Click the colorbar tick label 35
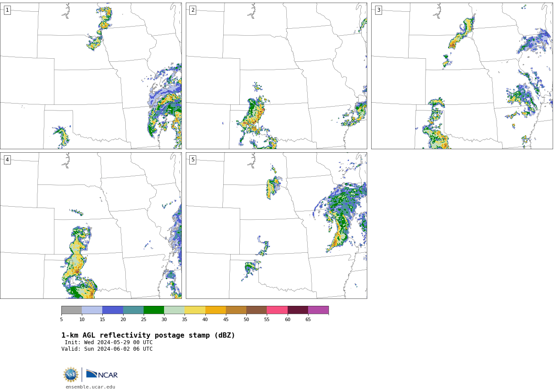557x392 pixels. coord(185,319)
